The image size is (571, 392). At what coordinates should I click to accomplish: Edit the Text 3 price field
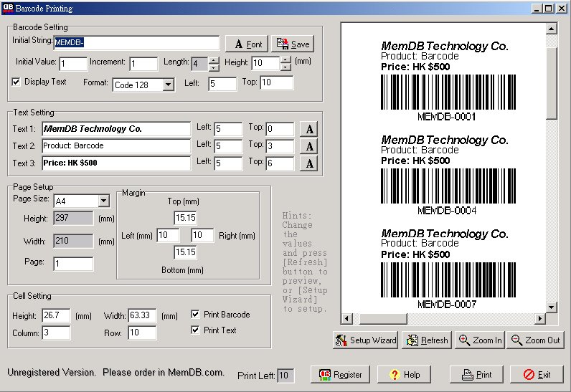point(116,163)
